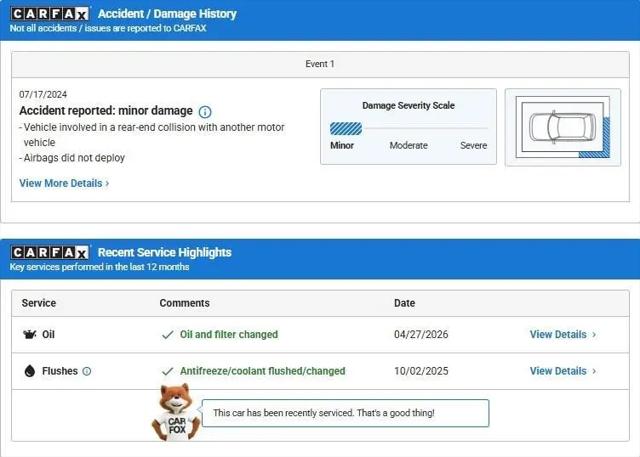Viewport: 640px width, 457px height.
Task: Click the info icon next to Flushes
Action: pos(87,371)
